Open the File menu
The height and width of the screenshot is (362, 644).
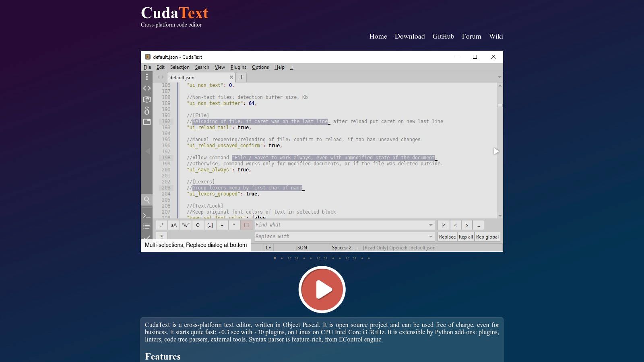point(147,67)
